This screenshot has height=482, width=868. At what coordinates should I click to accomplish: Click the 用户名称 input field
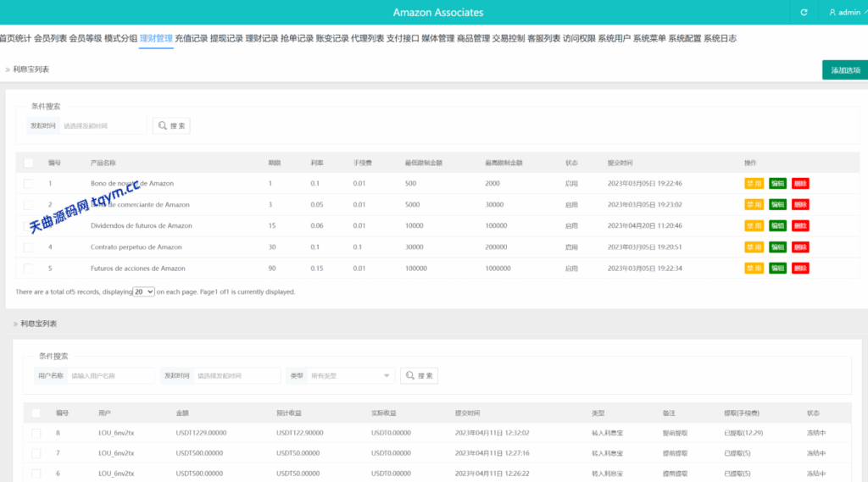pyautogui.click(x=110, y=376)
